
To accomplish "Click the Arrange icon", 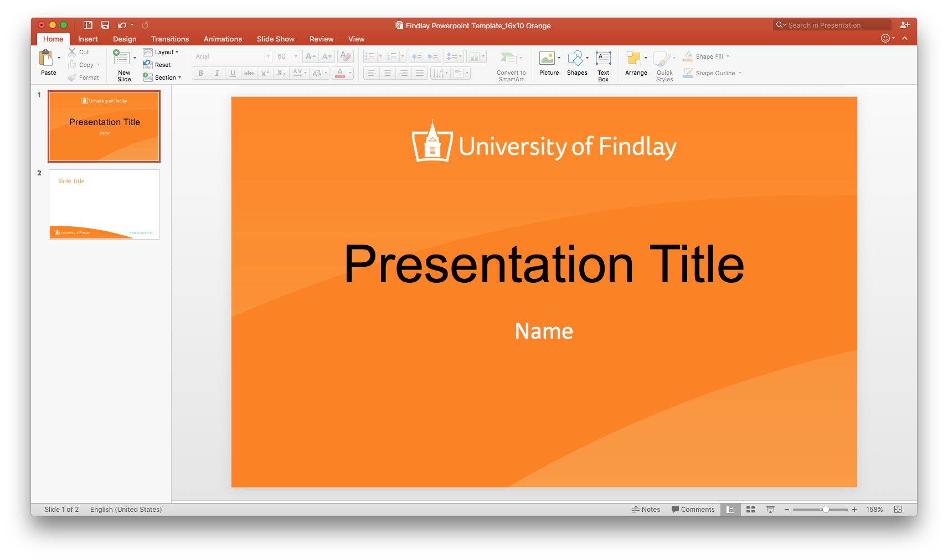I will click(633, 58).
